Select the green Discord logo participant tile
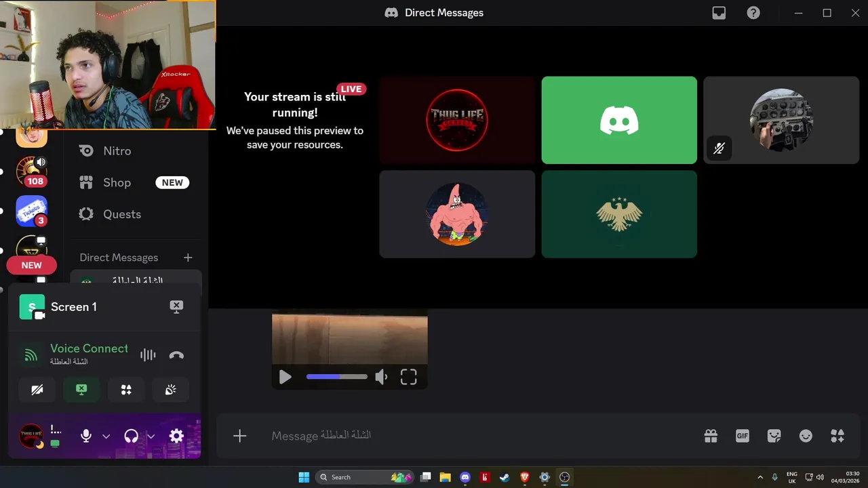This screenshot has height=488, width=868. point(619,120)
